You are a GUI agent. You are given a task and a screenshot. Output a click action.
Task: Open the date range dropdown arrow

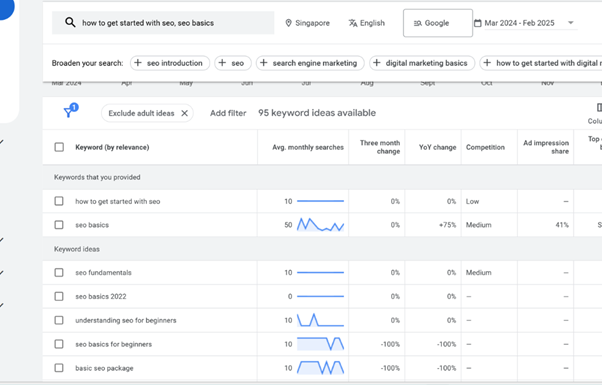click(571, 23)
